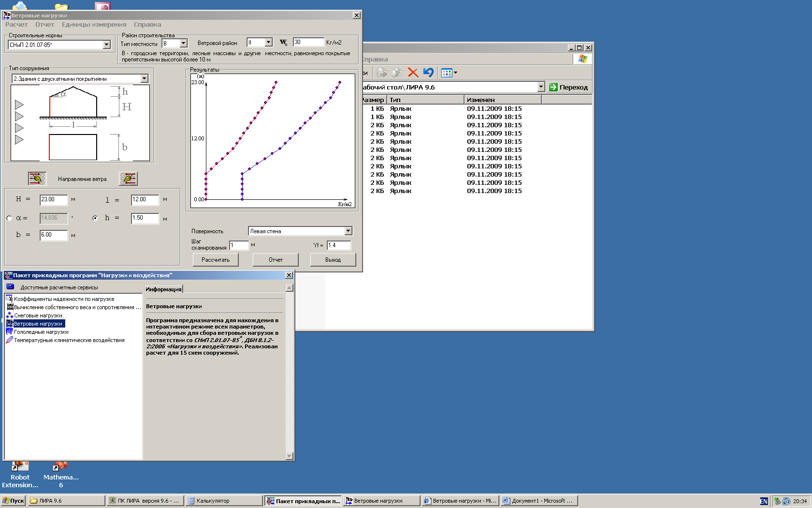Screen dimensions: 812x508
Task: Click the monitor-shaped tray icon near clock
Action: coord(786,501)
